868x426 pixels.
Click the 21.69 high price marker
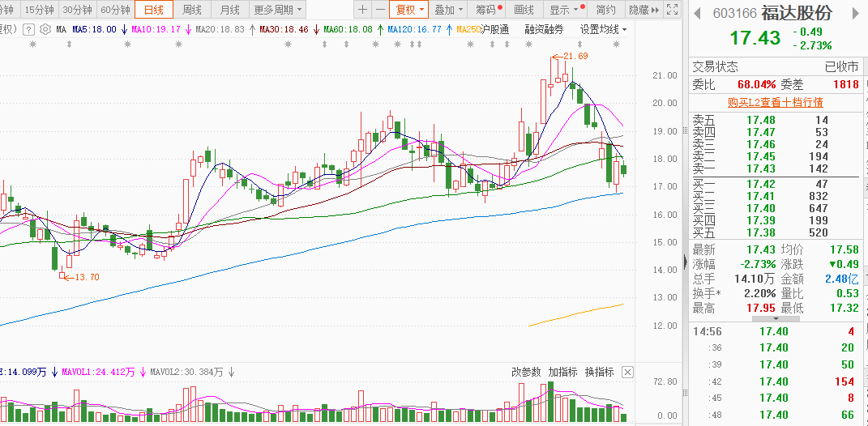click(575, 56)
